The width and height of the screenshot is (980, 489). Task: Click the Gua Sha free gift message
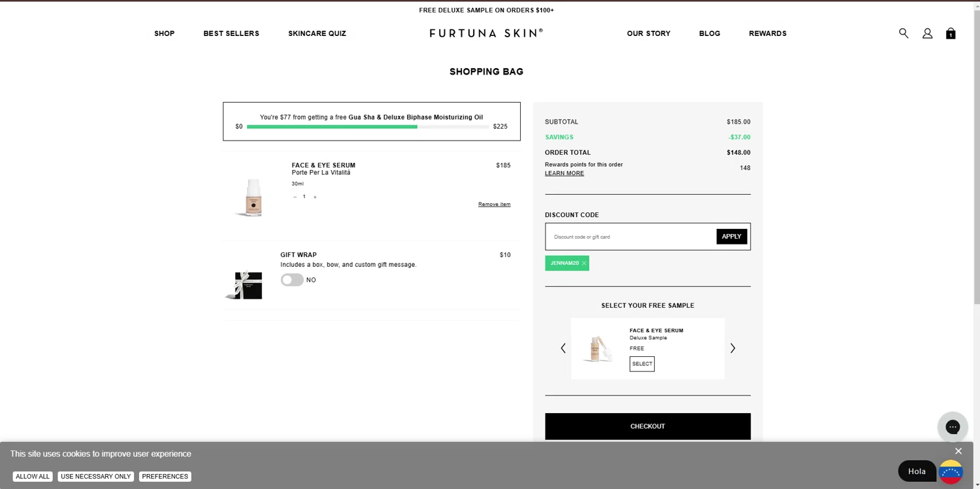(x=371, y=118)
